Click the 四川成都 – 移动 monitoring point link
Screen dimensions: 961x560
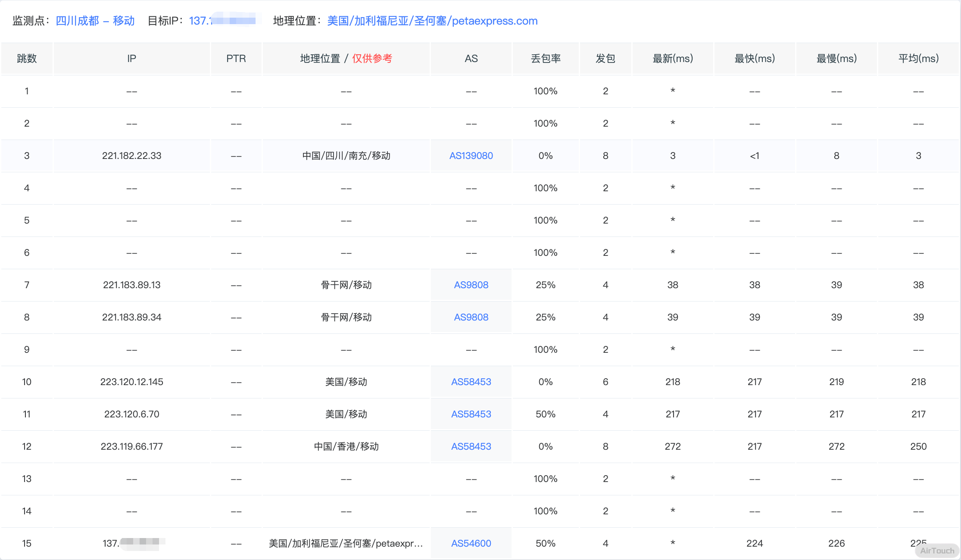[x=95, y=21]
